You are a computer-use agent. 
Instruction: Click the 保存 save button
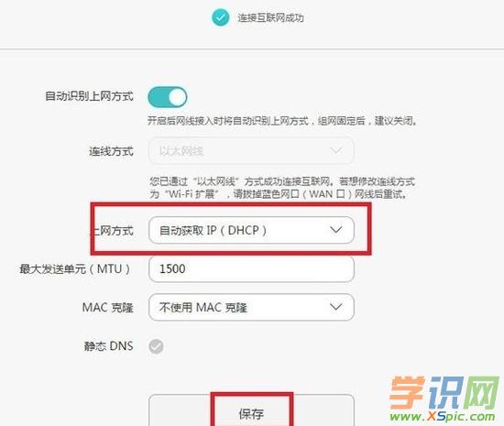pos(251,410)
